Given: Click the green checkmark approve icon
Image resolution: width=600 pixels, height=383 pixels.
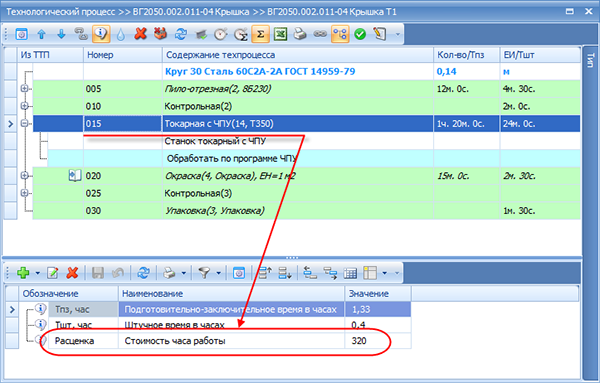Looking at the screenshot, I should tap(360, 34).
